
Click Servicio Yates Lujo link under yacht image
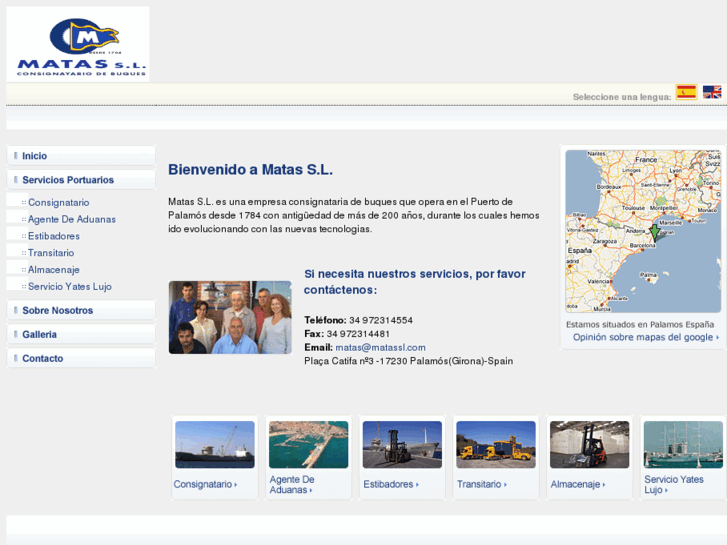[673, 484]
